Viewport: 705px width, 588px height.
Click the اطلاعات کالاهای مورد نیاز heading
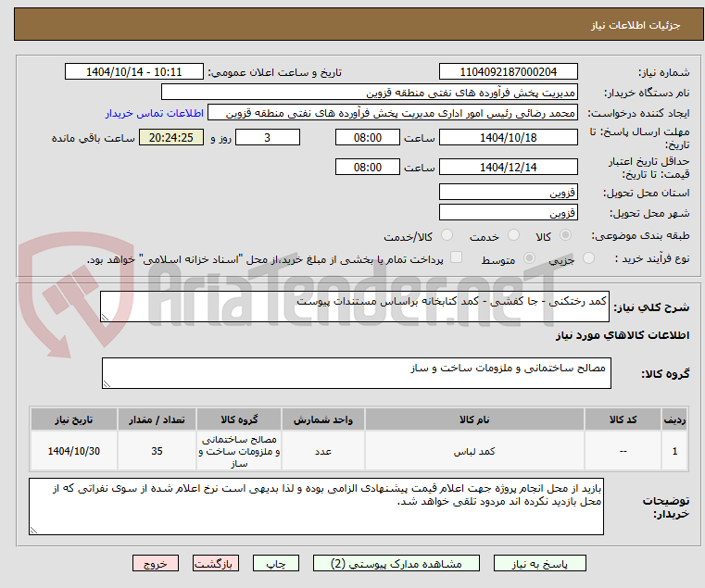623,335
